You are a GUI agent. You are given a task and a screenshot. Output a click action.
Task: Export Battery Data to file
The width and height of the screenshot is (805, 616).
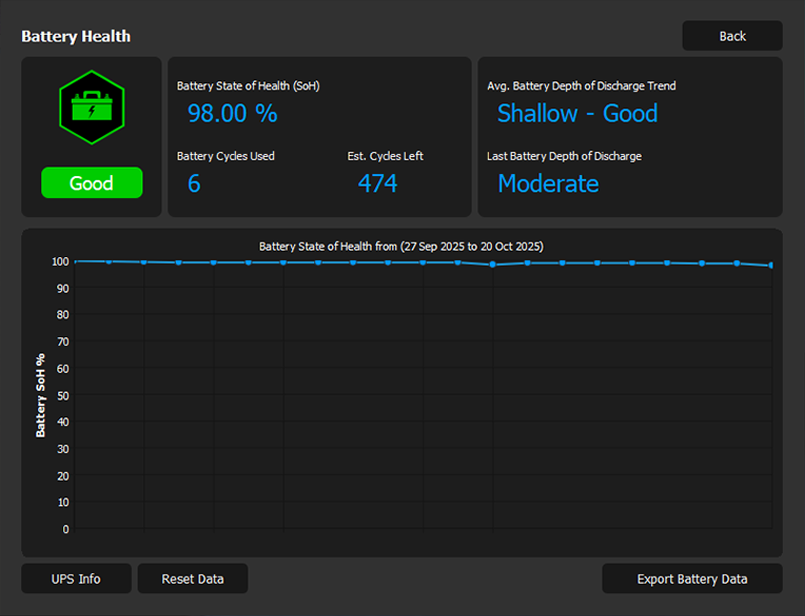pyautogui.click(x=692, y=579)
